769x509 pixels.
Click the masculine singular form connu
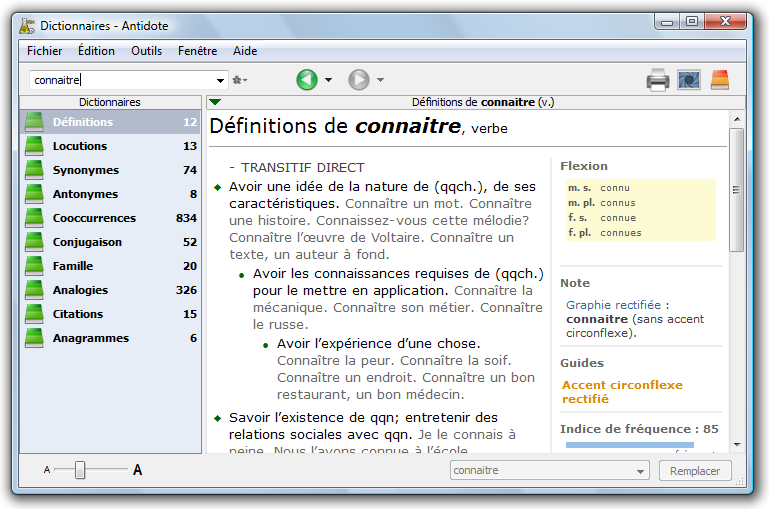click(615, 188)
